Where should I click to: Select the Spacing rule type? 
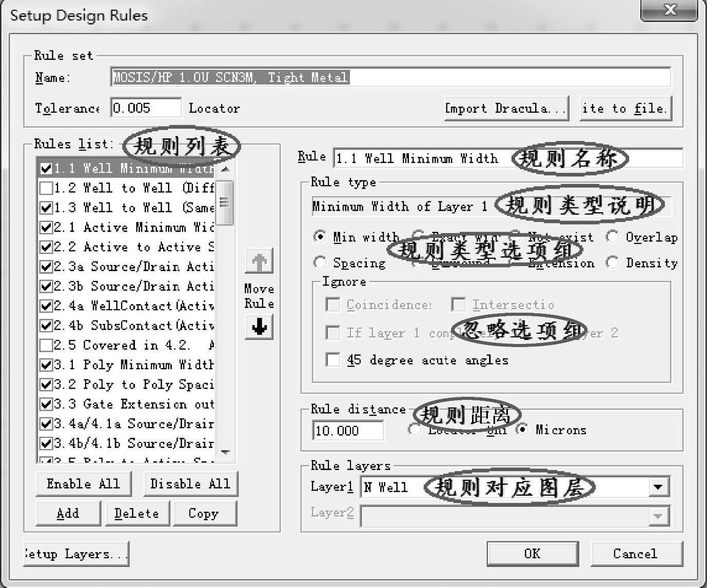pyautogui.click(x=320, y=263)
